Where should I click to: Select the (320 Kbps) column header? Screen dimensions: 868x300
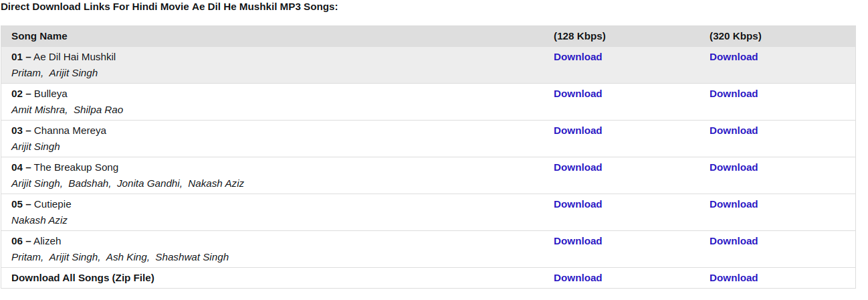pos(736,36)
